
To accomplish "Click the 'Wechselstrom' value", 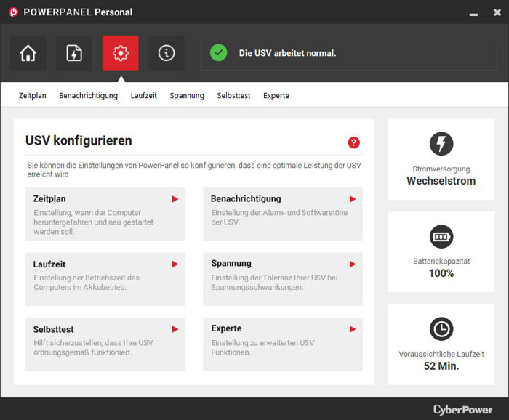I will [441, 181].
